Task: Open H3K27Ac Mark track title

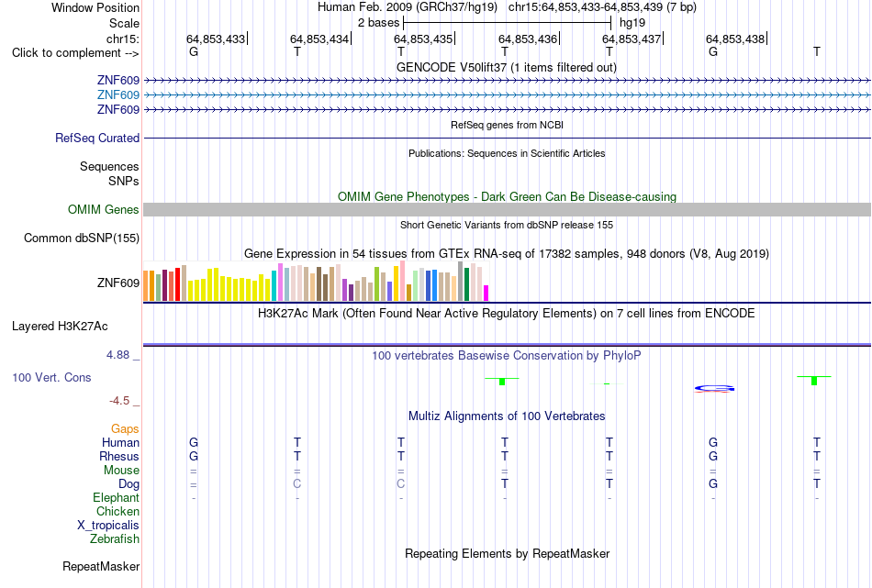Action: coord(507,314)
